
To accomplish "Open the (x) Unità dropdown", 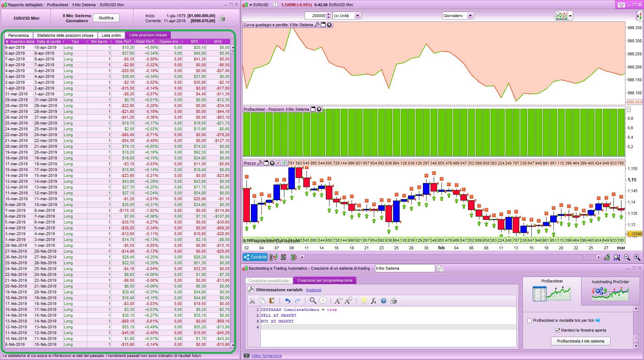I will [x=357, y=16].
